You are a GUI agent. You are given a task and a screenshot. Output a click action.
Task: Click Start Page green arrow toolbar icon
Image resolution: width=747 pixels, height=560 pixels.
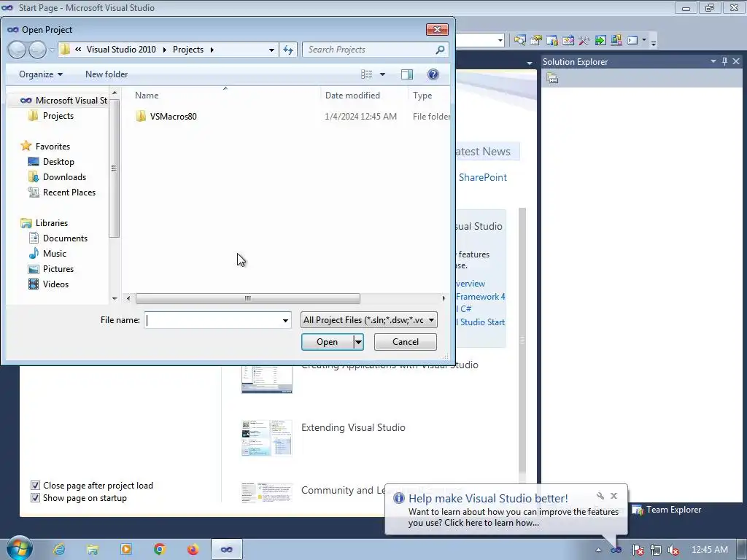600,40
